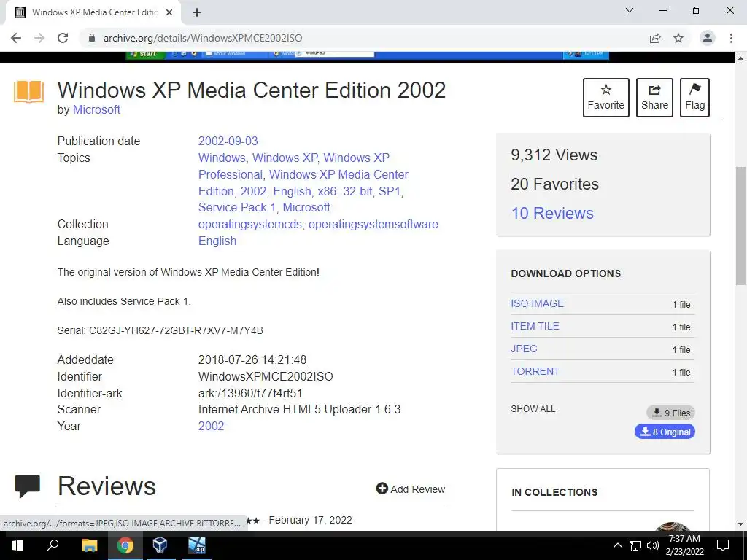This screenshot has width=747, height=560.
Task: Click the network tray icon
Action: tap(635, 545)
